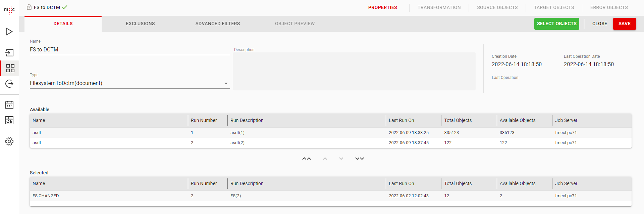Open the TRANSFORMATION section
Image resolution: width=644 pixels, height=214 pixels.
pyautogui.click(x=439, y=7)
